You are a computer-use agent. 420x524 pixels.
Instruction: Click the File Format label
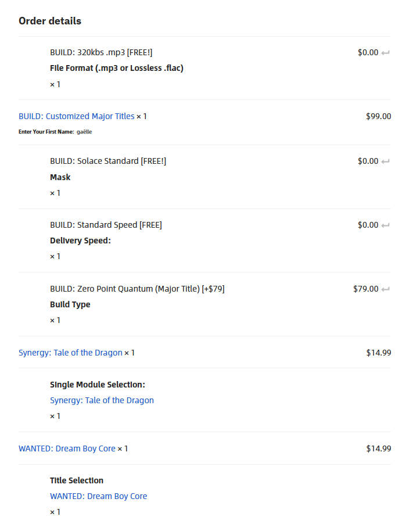[116, 69]
